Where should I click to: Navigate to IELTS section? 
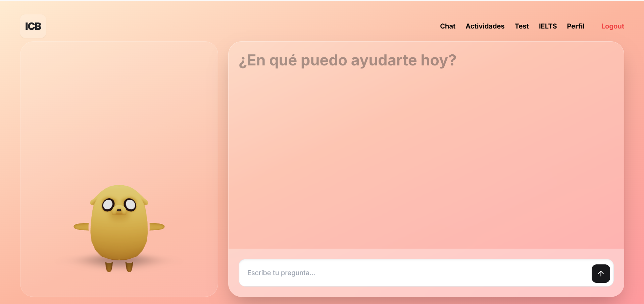click(548, 26)
